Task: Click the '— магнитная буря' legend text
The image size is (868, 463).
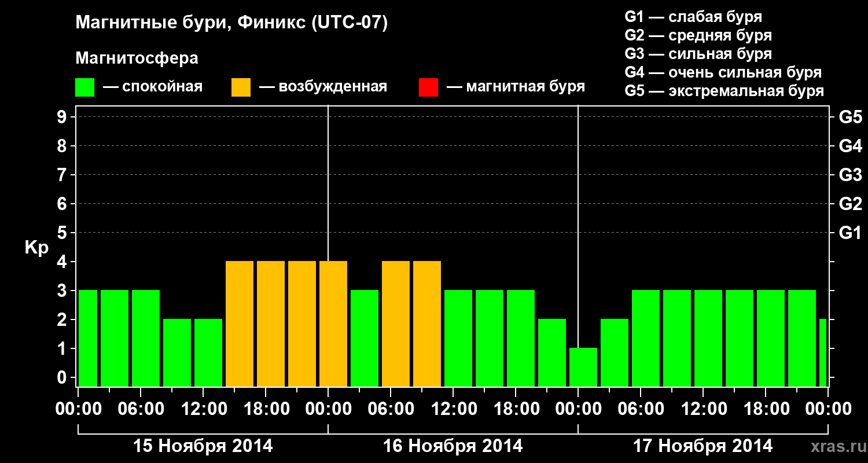Action: pos(516,87)
